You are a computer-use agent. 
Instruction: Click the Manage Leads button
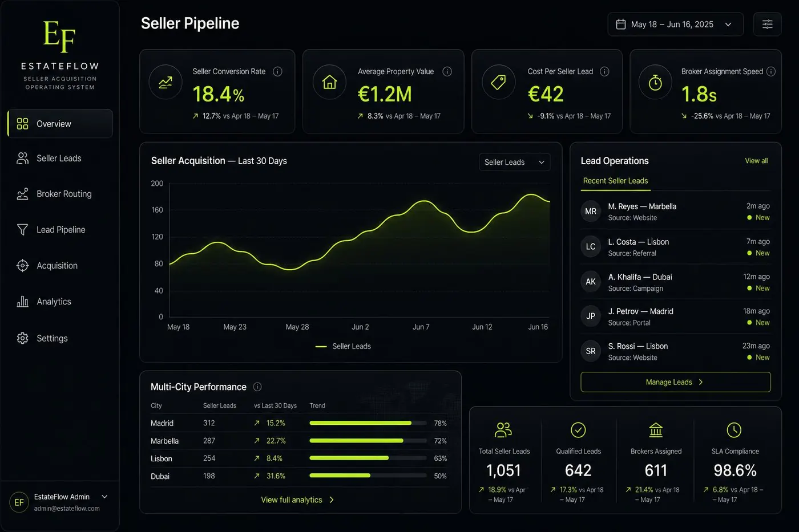[676, 382]
